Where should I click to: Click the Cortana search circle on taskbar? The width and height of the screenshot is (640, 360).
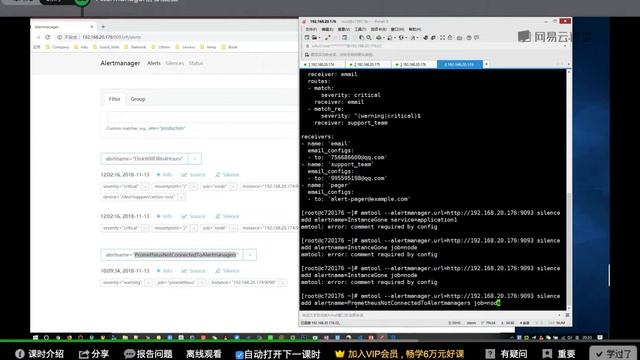pyautogui.click(x=47, y=338)
